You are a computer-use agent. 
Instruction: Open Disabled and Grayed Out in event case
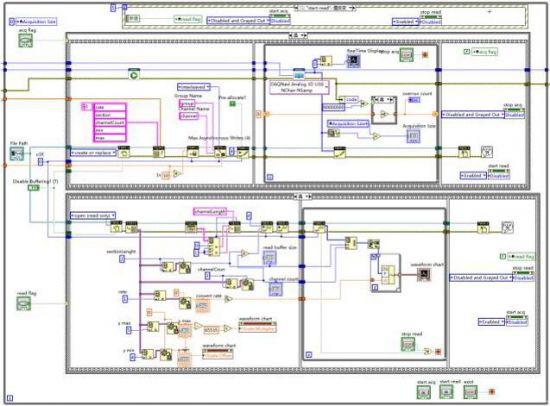click(239, 21)
